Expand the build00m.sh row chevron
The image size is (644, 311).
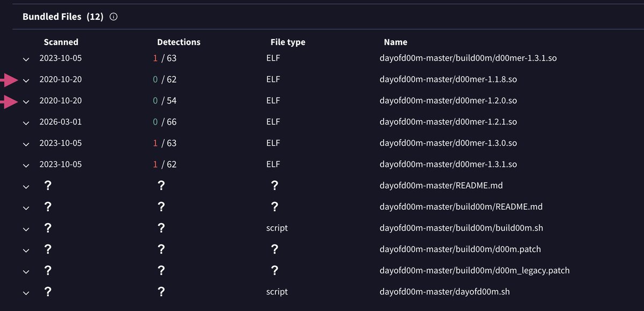(26, 229)
